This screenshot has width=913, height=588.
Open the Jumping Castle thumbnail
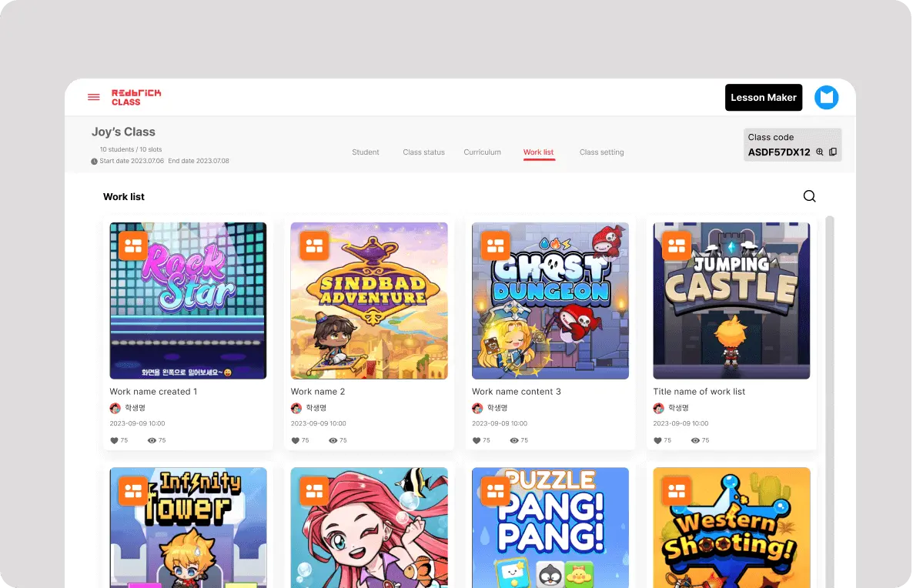731,300
